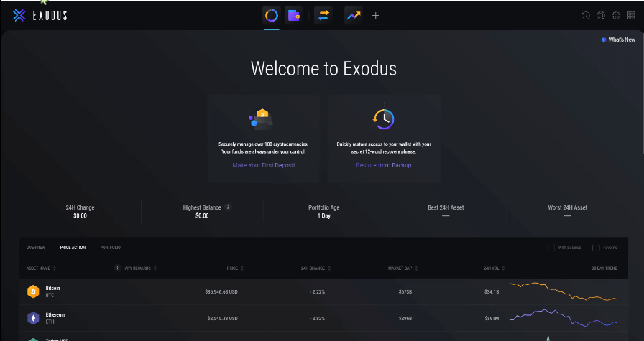Click the 30 Day Trend column header
644x341 pixels.
point(604,268)
